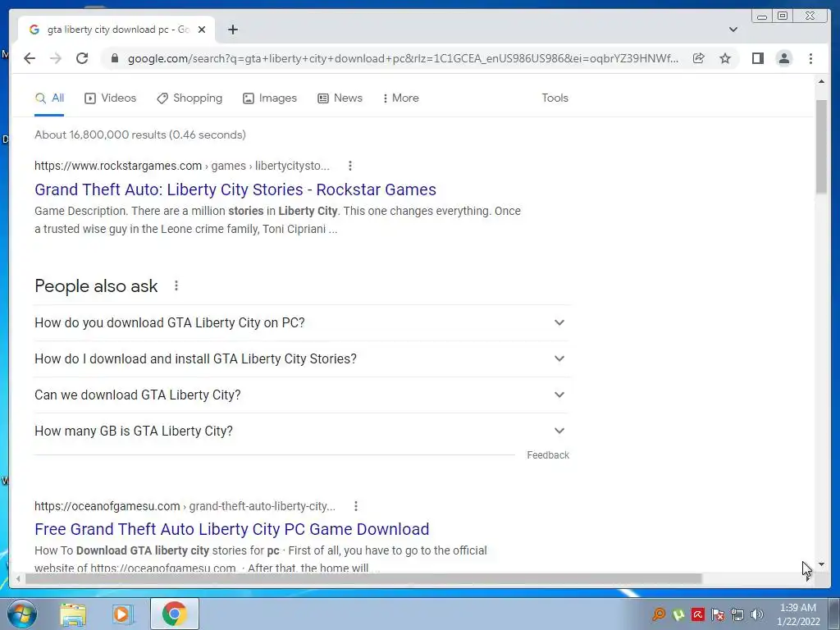Expand Can we download GTA Liberty City question
The width and height of the screenshot is (840, 630).
(x=302, y=395)
